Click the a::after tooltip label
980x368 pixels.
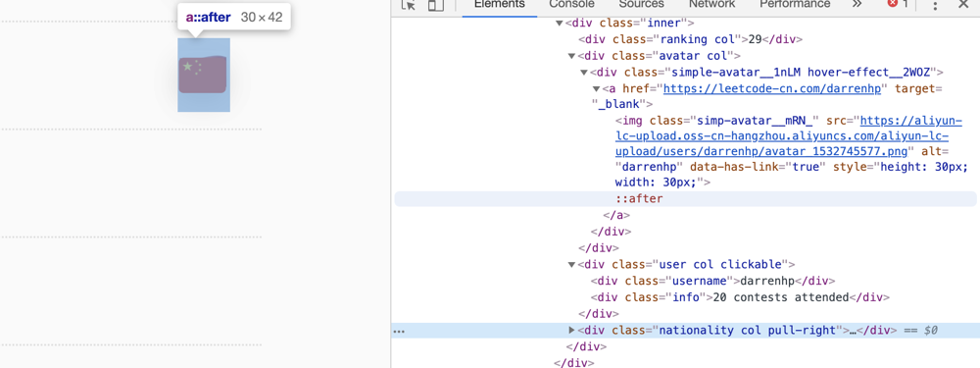[x=208, y=17]
